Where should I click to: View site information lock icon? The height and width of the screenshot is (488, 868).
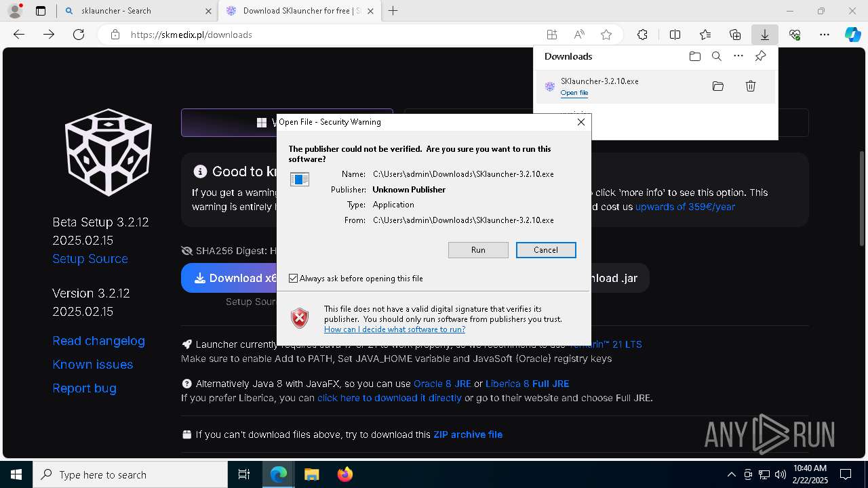click(115, 35)
